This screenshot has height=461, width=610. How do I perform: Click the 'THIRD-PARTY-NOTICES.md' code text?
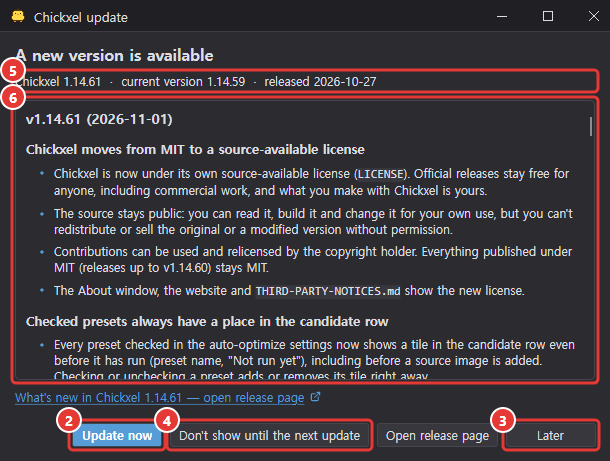(328, 291)
